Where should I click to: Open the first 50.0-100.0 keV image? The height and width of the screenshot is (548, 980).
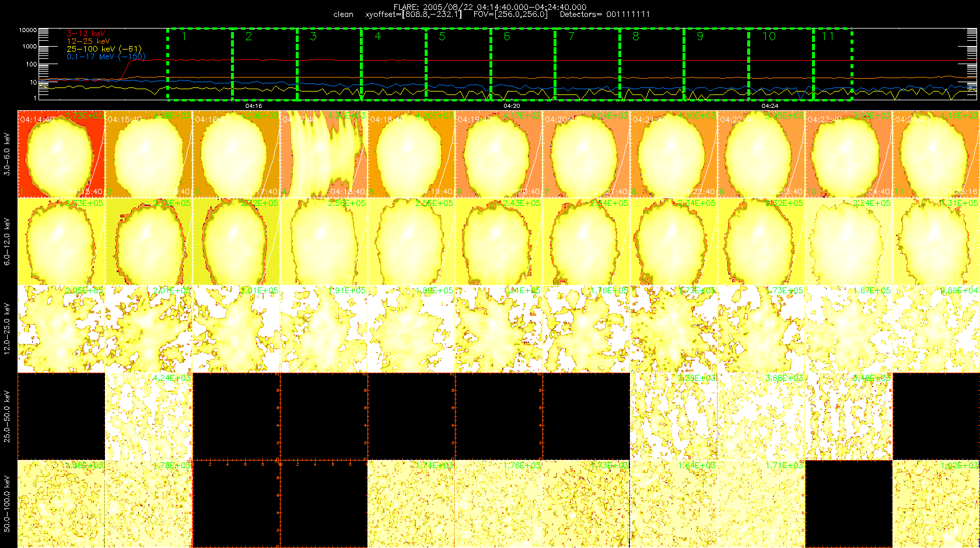coord(61,504)
